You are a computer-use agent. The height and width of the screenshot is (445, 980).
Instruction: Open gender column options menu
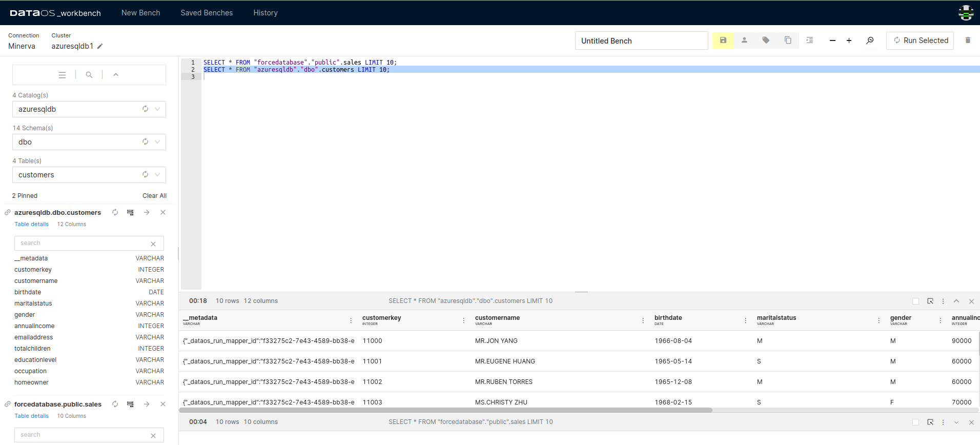pos(941,320)
